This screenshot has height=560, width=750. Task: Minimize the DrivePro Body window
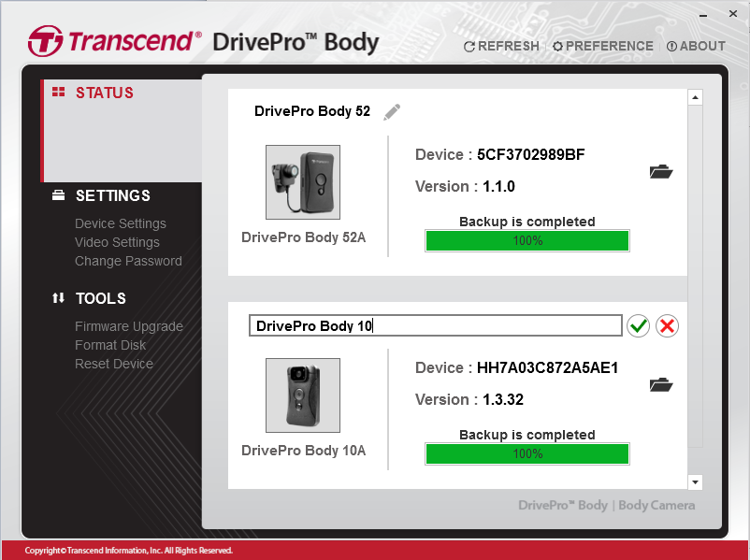pos(702,15)
